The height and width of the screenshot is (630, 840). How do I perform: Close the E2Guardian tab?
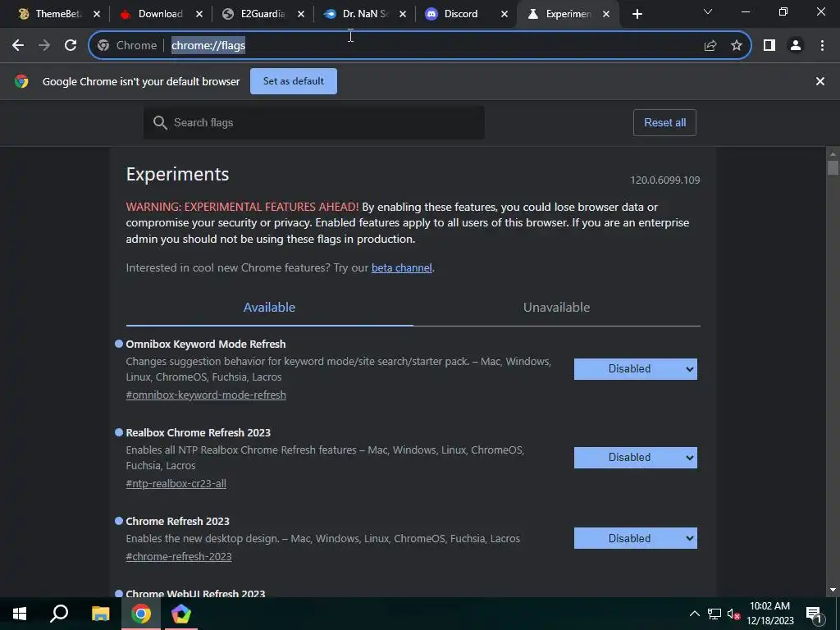[301, 15]
